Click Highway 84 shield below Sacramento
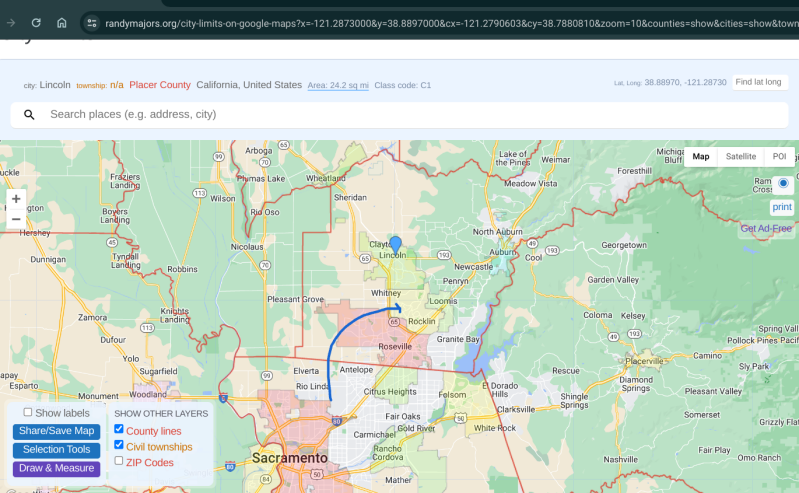The image size is (799, 493). coord(265,479)
